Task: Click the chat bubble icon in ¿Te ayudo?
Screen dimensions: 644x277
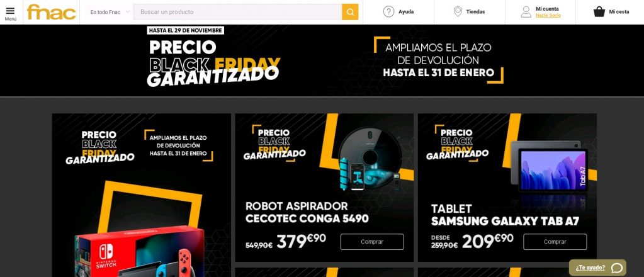Action: tap(616, 268)
